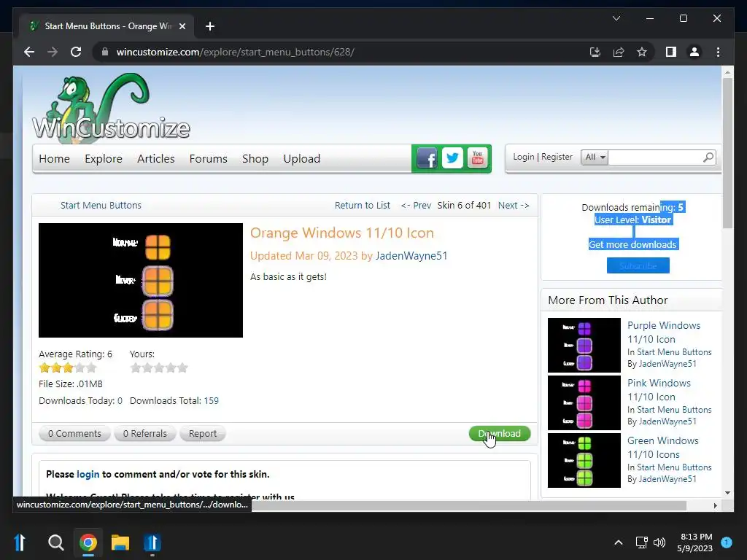This screenshot has height=560, width=747.
Task: Rate five stars under Yours
Action: click(x=182, y=367)
